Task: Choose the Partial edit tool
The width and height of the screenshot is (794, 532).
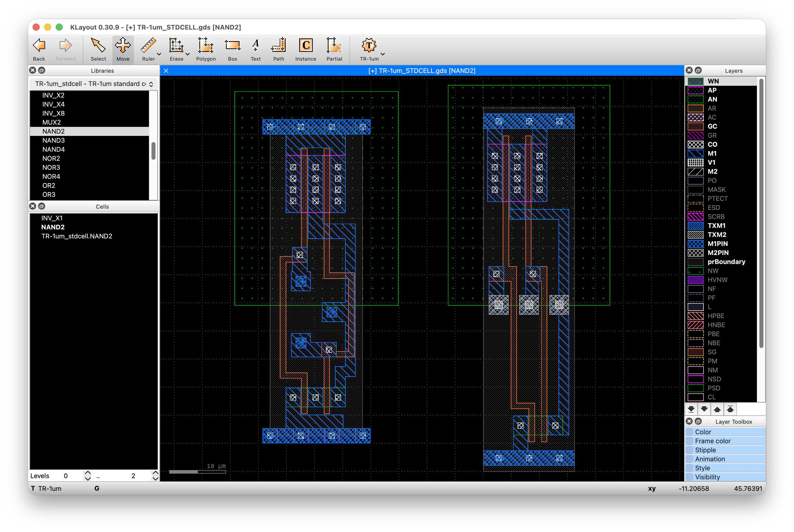Action: click(334, 50)
